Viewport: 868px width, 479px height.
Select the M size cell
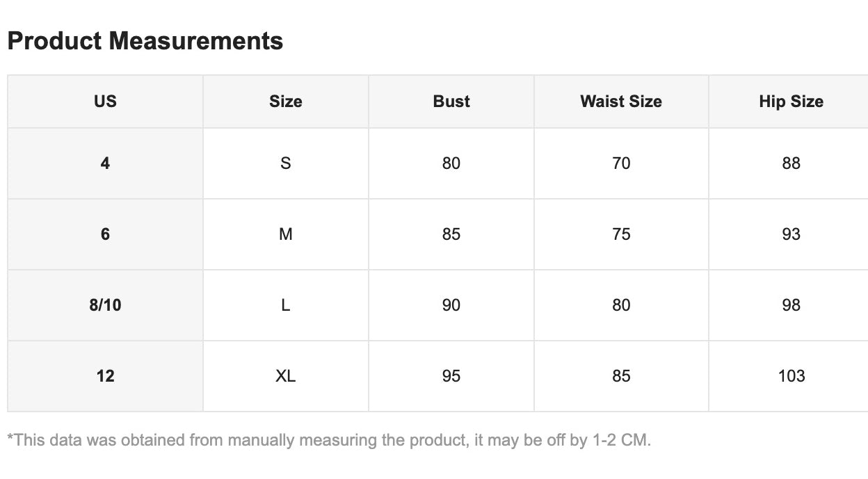point(286,234)
